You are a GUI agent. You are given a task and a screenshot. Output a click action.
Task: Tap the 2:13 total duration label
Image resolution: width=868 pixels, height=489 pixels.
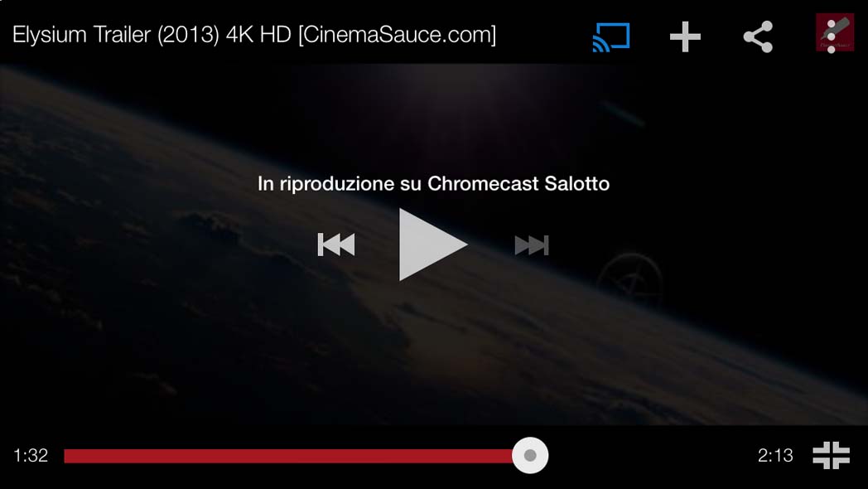tap(775, 455)
